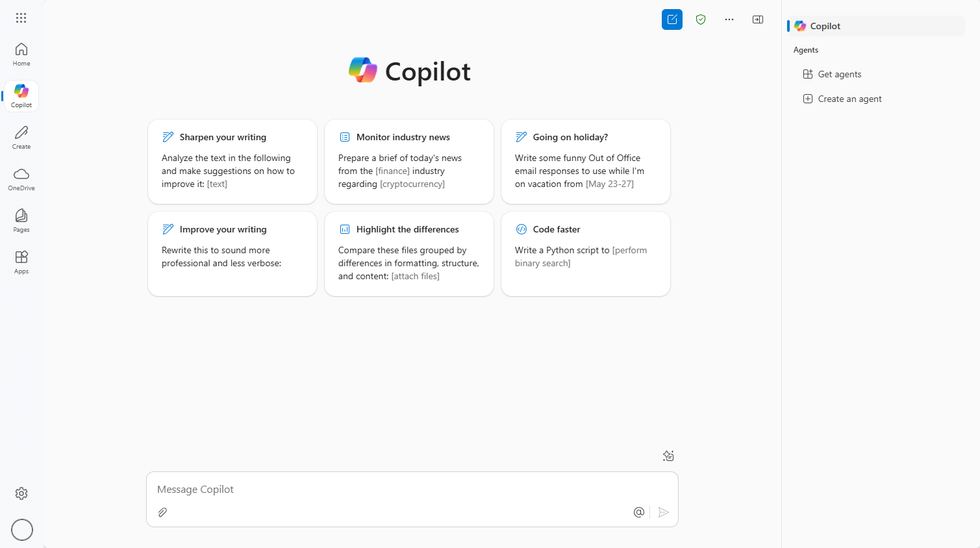Open OneDrive from the left sidebar

[x=21, y=179]
